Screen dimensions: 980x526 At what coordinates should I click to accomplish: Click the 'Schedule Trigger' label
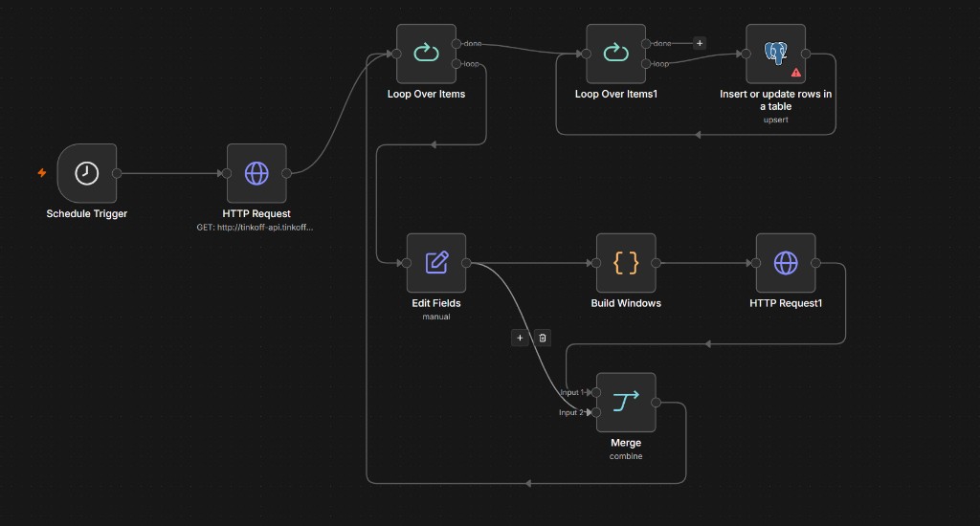(87, 213)
